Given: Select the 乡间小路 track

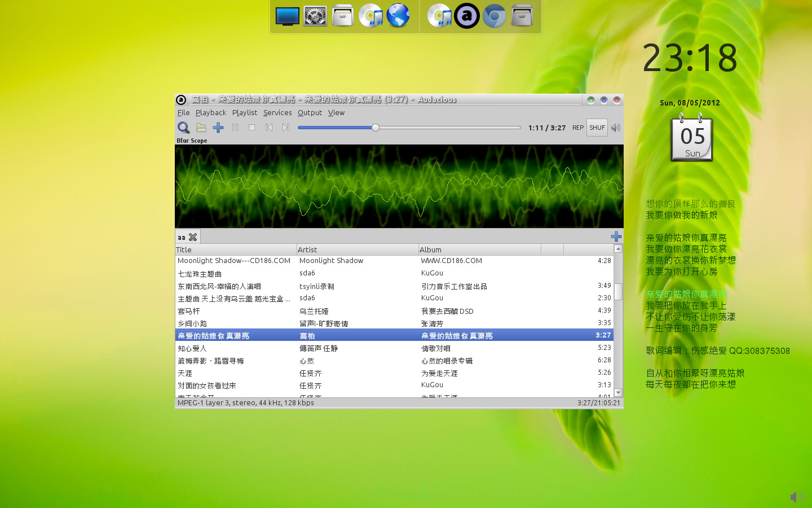Looking at the screenshot, I should point(394,323).
